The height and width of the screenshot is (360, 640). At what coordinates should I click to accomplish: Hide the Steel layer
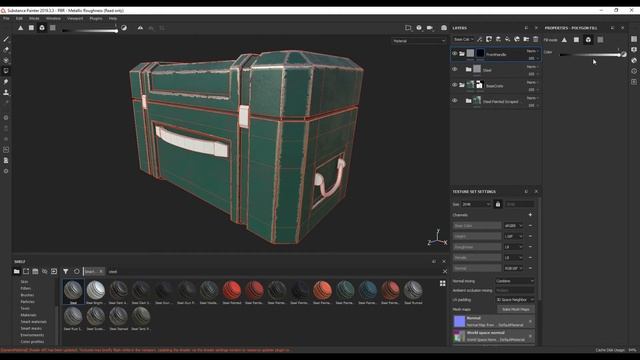click(x=455, y=69)
